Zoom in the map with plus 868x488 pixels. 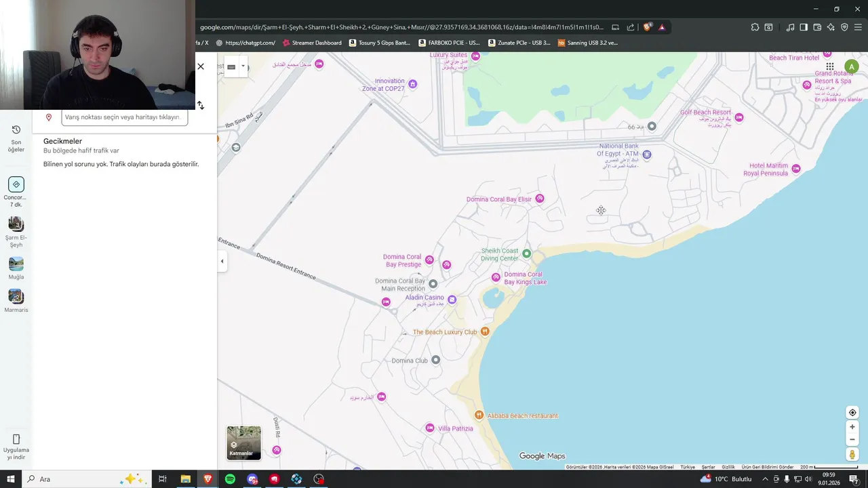852,427
